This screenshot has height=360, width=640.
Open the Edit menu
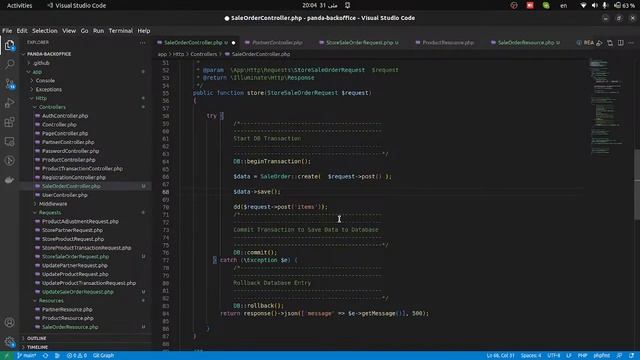click(x=22, y=31)
